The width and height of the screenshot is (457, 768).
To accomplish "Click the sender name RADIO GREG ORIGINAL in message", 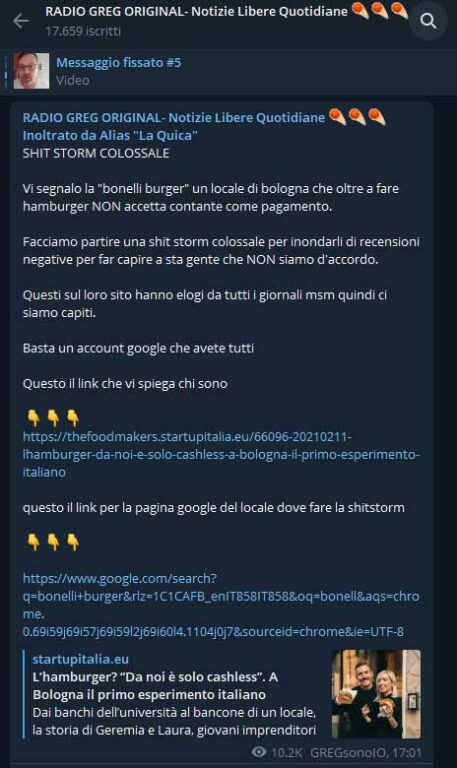I will pos(174,118).
